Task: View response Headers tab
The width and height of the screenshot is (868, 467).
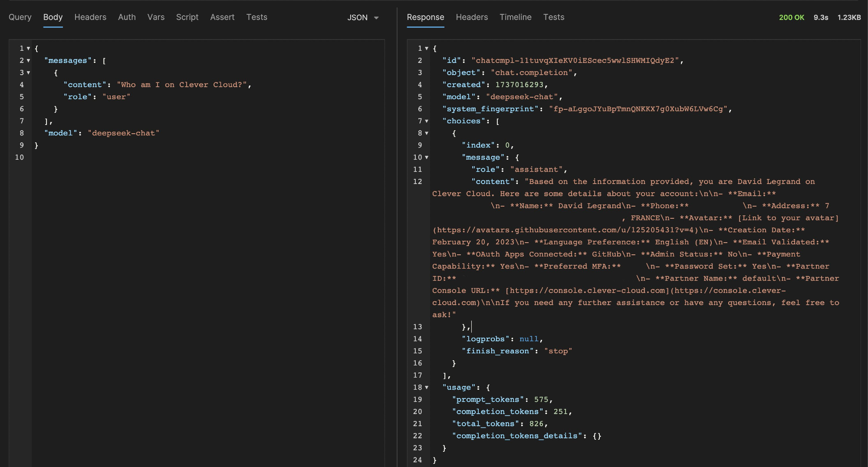Action: click(x=472, y=17)
